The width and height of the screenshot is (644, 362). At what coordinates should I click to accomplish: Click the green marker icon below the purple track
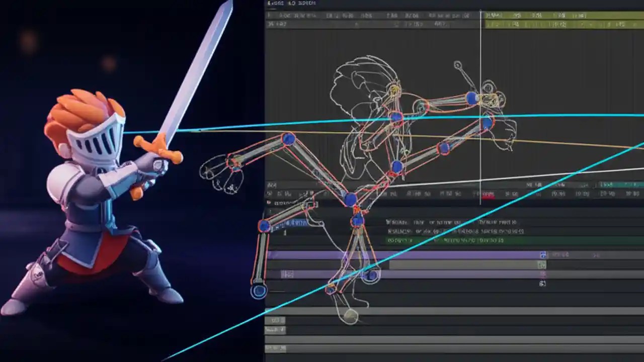pyautogui.click(x=541, y=264)
